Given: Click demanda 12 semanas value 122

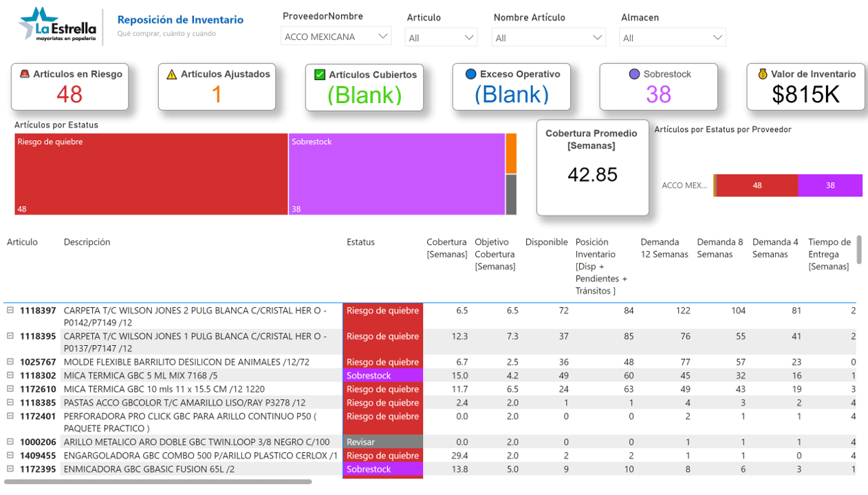Looking at the screenshot, I should 682,311.
